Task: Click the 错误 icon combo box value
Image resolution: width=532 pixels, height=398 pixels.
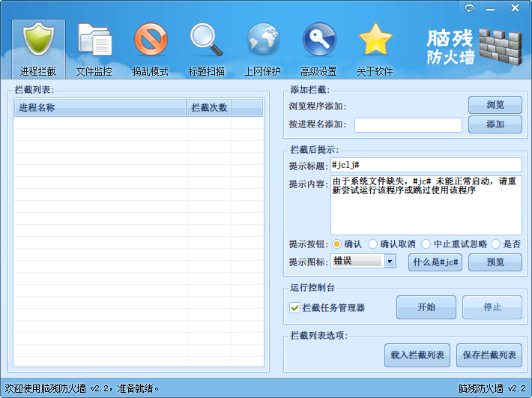Action: pyautogui.click(x=357, y=262)
